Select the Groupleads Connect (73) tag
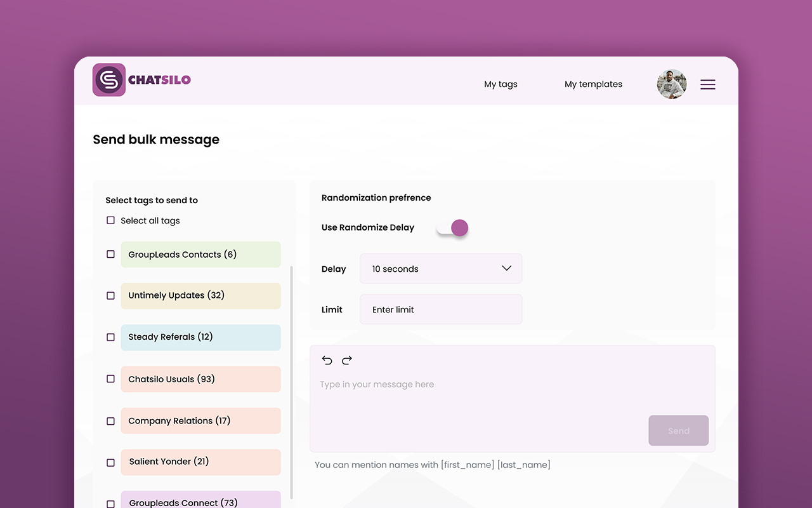This screenshot has width=812, height=508. [200, 500]
